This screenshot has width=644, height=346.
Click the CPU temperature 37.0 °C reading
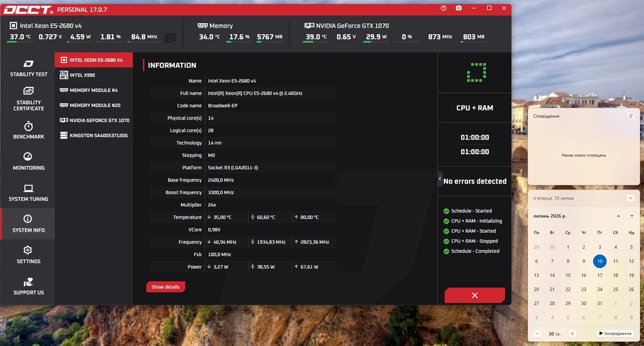click(x=20, y=37)
